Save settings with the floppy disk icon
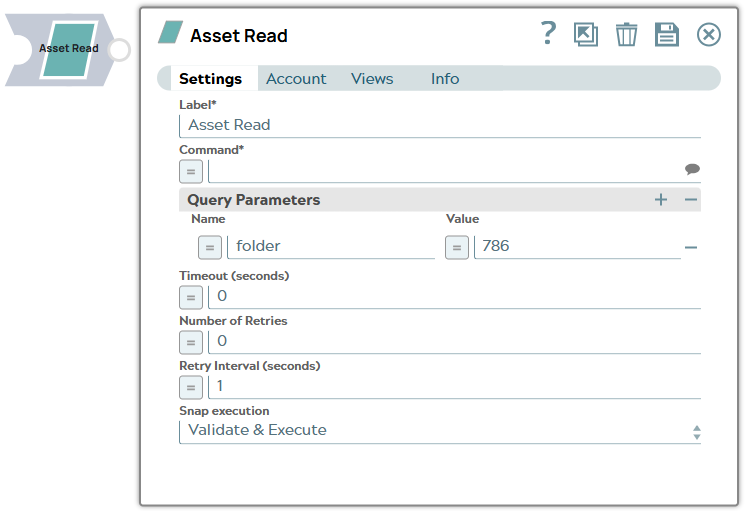This screenshot has height=511, width=746. (667, 34)
